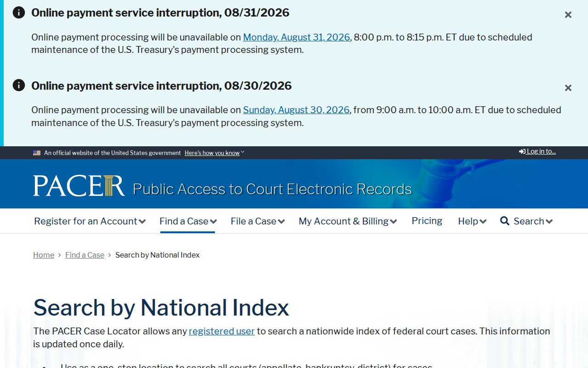
Task: Expand the File a Case menu
Action: pos(257,221)
